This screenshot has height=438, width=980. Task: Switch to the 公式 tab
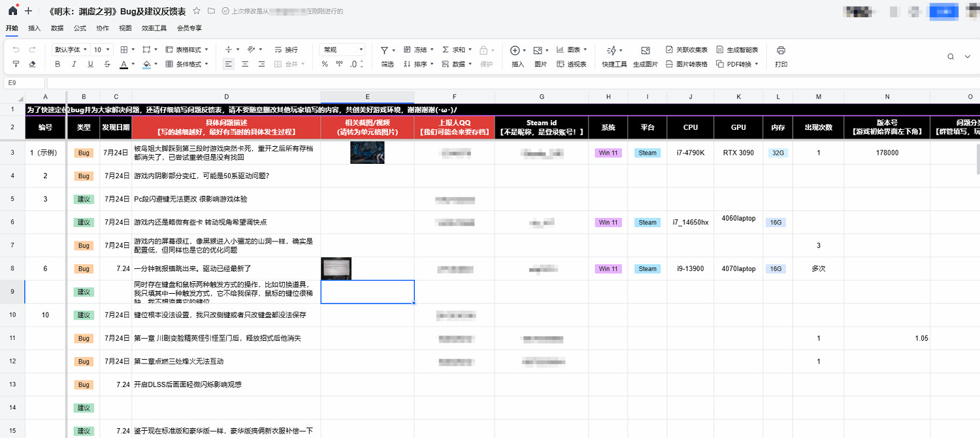click(80, 28)
